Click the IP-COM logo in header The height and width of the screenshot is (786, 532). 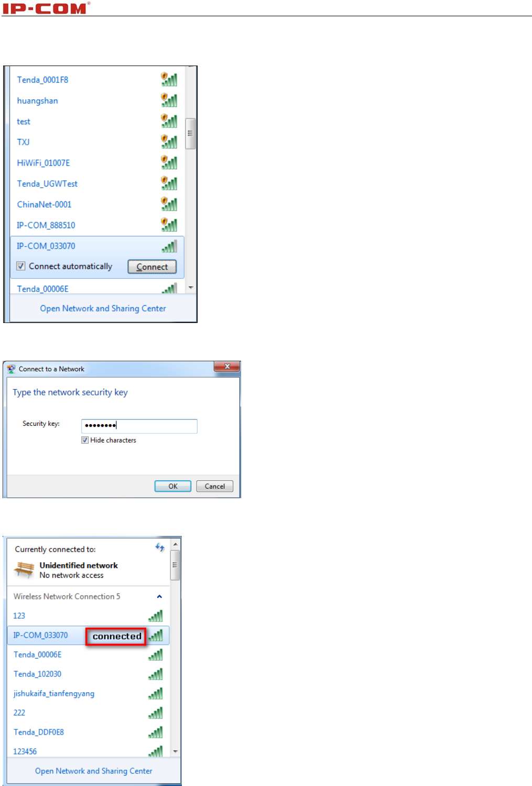tap(46, 8)
